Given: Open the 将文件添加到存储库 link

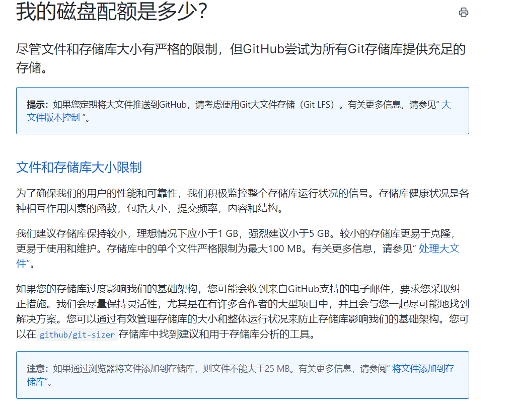Looking at the screenshot, I should pos(423,369).
